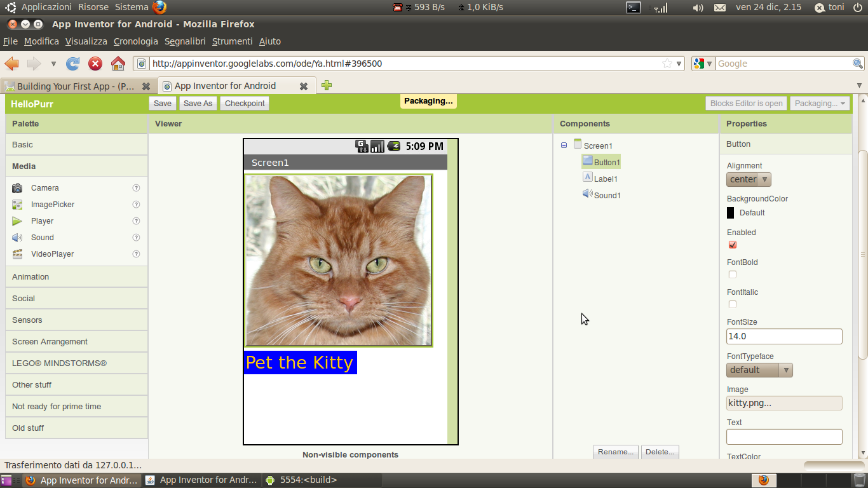
Task: Switch to the Building Your First App tab
Action: pyautogui.click(x=76, y=85)
